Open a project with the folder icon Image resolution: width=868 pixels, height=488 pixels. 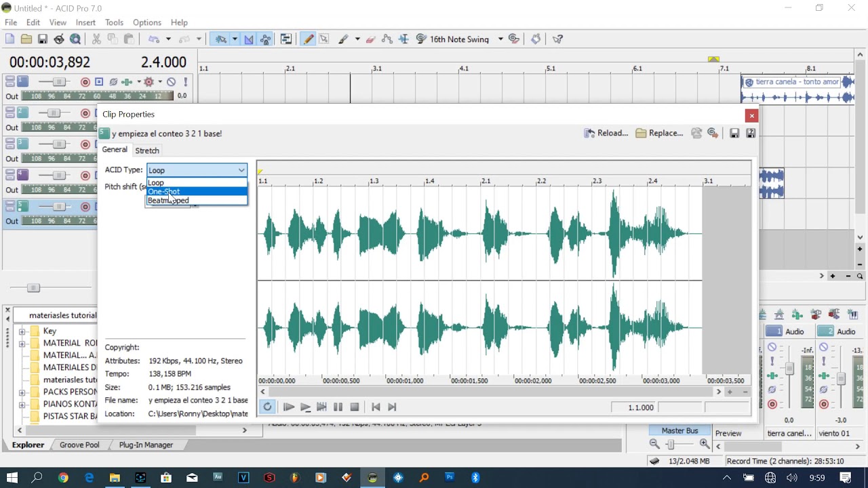(x=26, y=39)
